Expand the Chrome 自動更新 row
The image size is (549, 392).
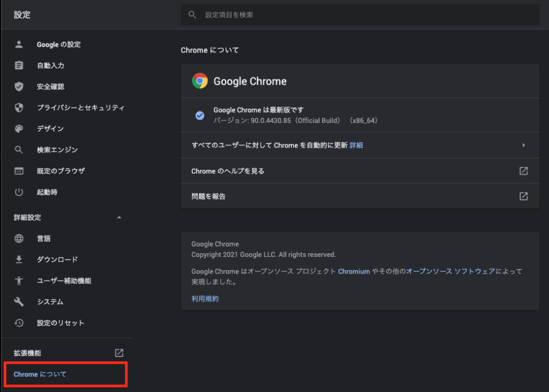click(524, 145)
